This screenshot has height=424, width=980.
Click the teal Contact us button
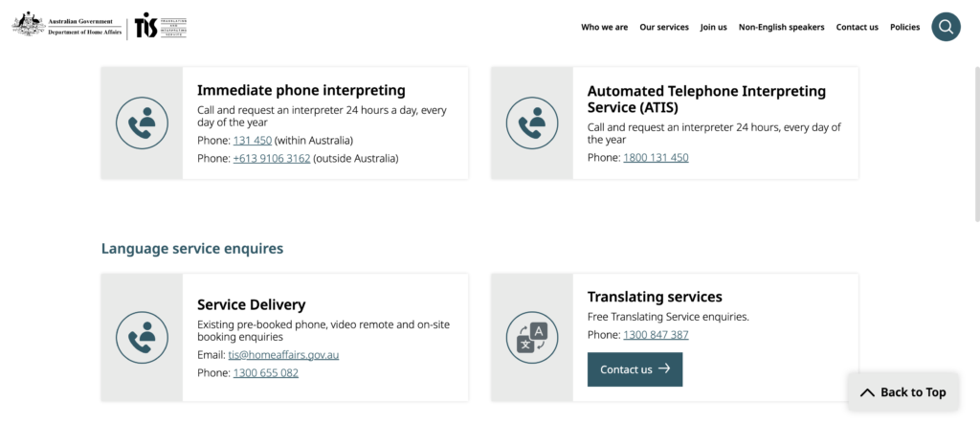635,369
